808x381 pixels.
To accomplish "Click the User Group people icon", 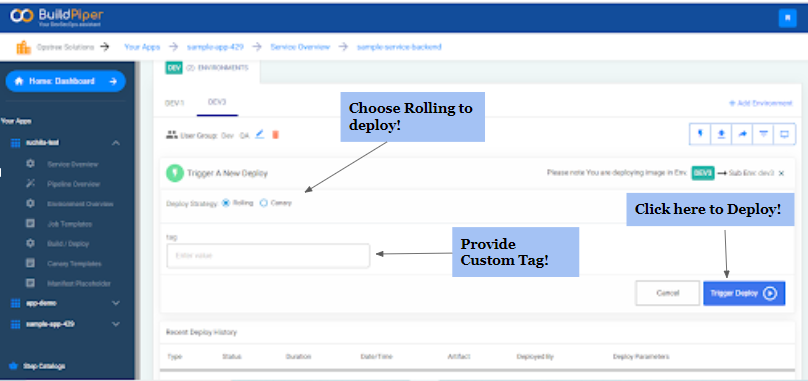I will [x=171, y=135].
